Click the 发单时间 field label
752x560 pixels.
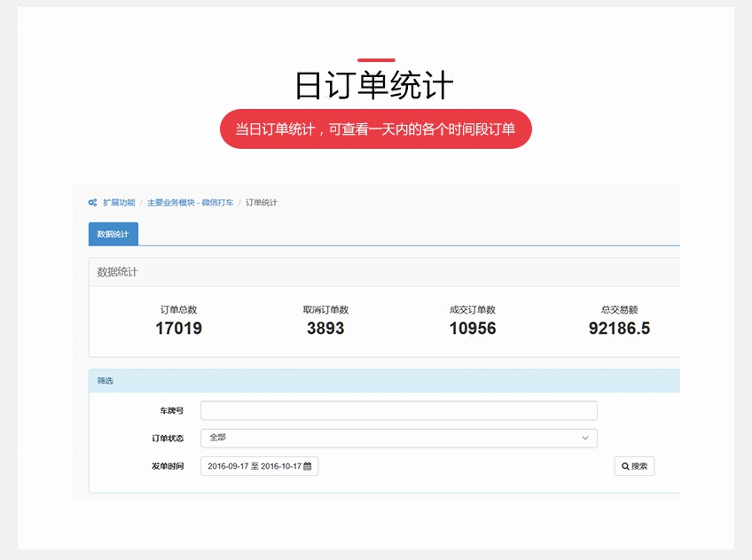point(167,466)
